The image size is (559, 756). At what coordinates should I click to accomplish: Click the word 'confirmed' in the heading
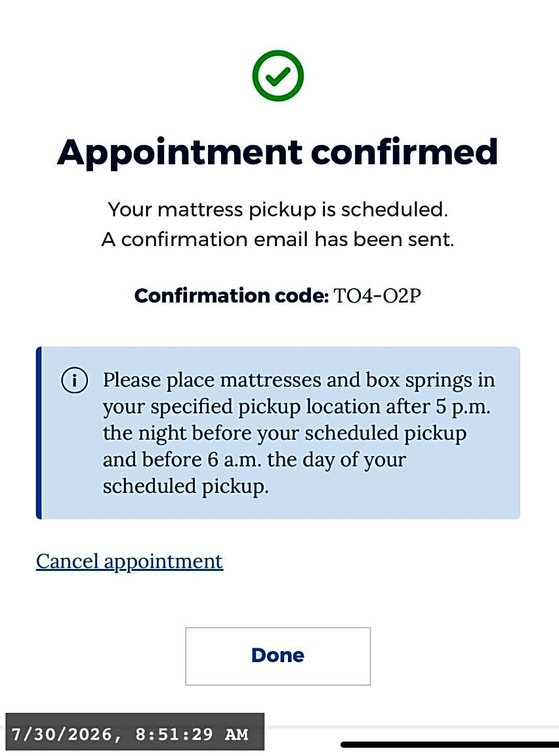point(404,152)
